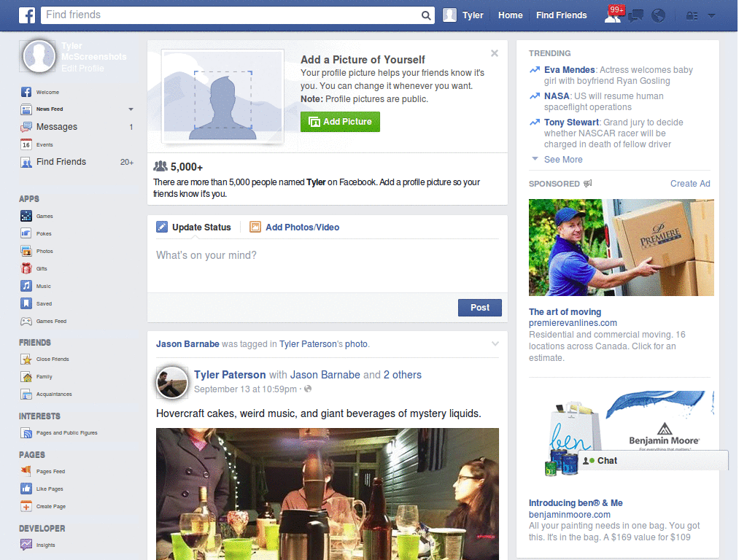This screenshot has height=560, width=747.
Task: Click the What's on your mind text box
Action: 328,265
